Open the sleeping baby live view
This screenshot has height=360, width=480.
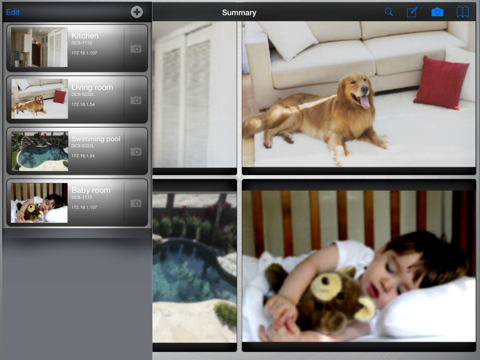click(x=359, y=266)
